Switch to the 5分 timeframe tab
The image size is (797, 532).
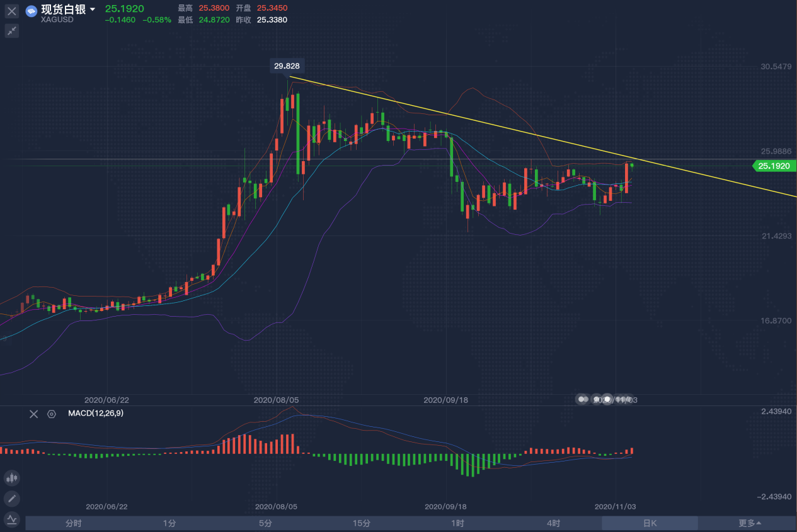coord(265,523)
